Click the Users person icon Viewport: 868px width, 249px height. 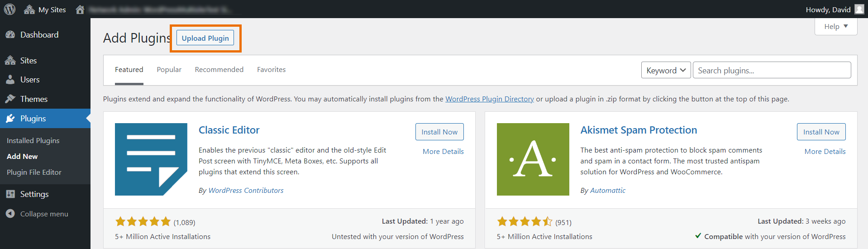(10, 80)
